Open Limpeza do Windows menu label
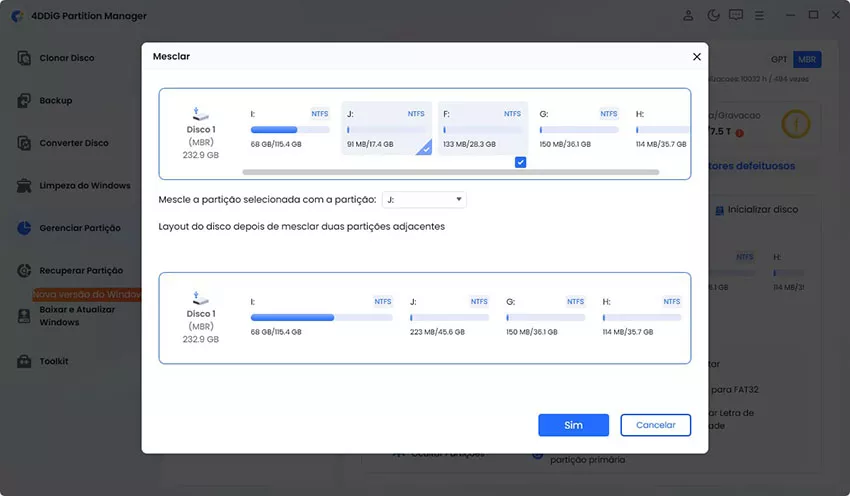The image size is (850, 496). [85, 185]
